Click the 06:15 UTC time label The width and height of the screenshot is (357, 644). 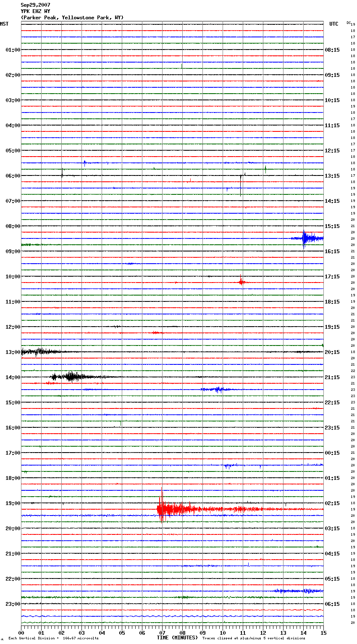[x=332, y=604]
